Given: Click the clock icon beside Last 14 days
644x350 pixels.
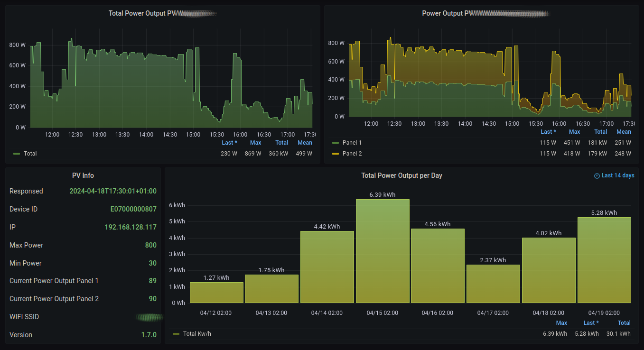Looking at the screenshot, I should [597, 175].
